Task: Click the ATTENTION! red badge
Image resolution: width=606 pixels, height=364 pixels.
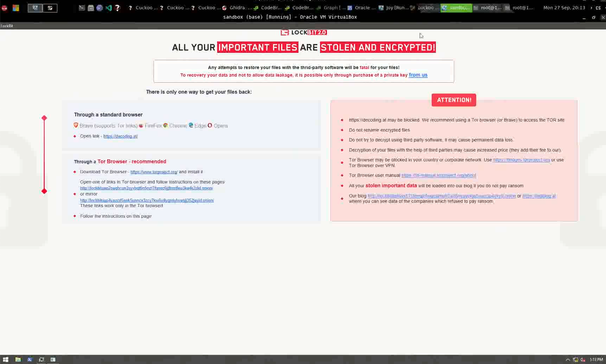Action: pyautogui.click(x=454, y=100)
